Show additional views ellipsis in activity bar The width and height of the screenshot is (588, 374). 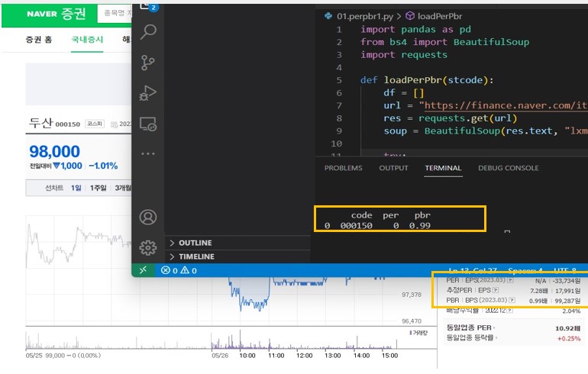click(147, 153)
